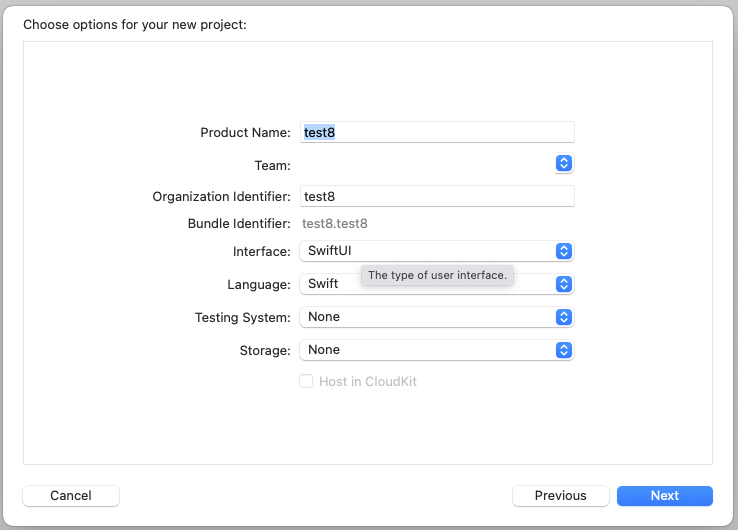Go back with the Previous button
This screenshot has height=530, width=738.
[560, 496]
